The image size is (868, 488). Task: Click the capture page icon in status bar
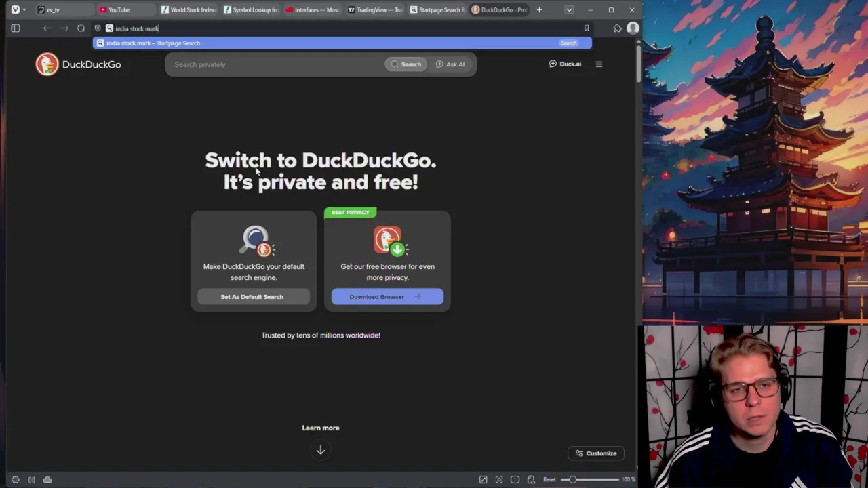coord(483,480)
